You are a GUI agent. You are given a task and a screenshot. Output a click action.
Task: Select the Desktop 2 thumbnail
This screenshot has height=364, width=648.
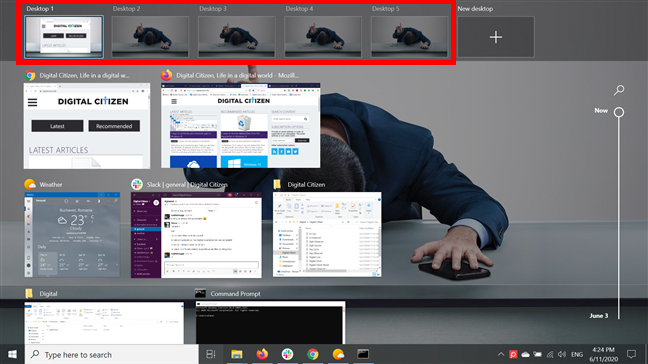pyautogui.click(x=150, y=37)
